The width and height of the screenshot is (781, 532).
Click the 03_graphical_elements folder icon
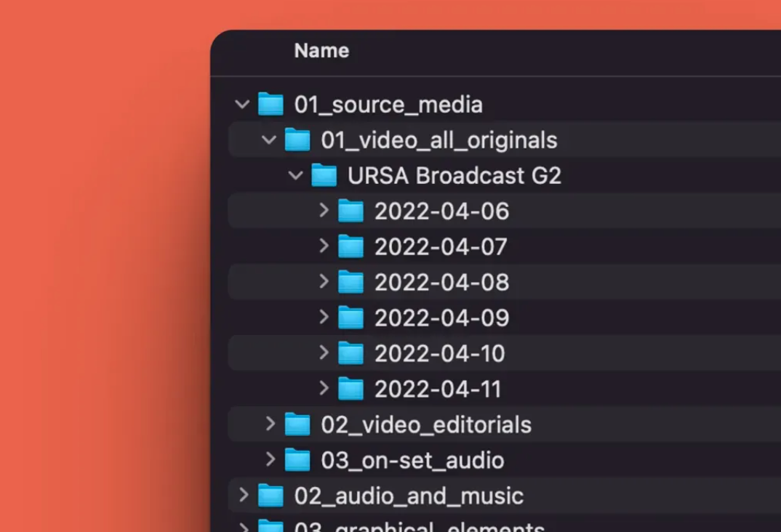pyautogui.click(x=270, y=527)
